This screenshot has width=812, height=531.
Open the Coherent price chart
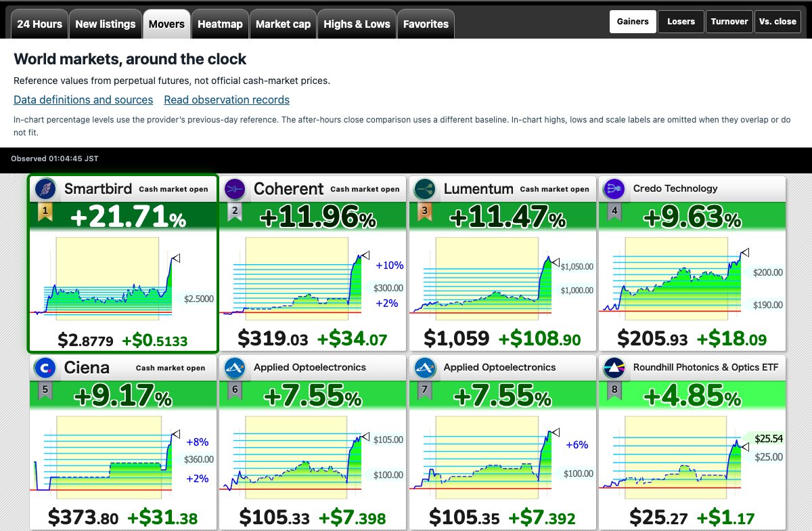pos(313,278)
